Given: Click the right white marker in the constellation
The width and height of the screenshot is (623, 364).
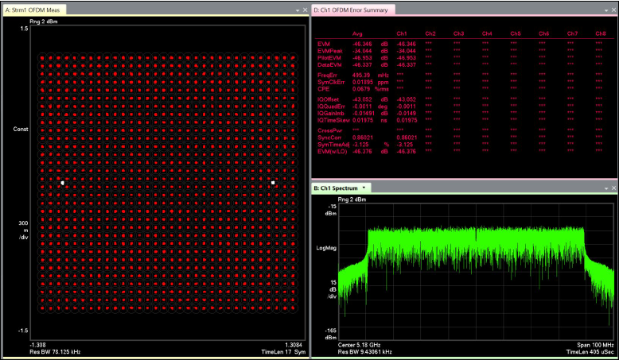Looking at the screenshot, I should tap(273, 183).
